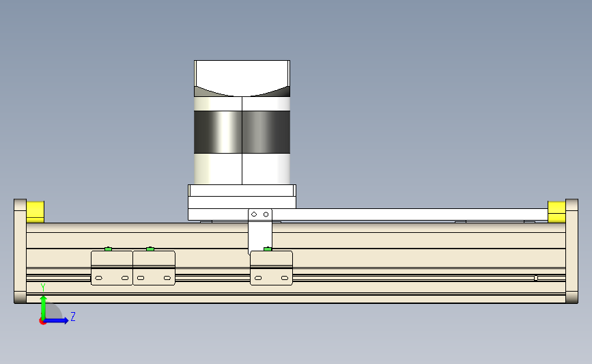Select the long white plate right of the bracket
The height and width of the screenshot is (364, 592).
[x=410, y=214]
